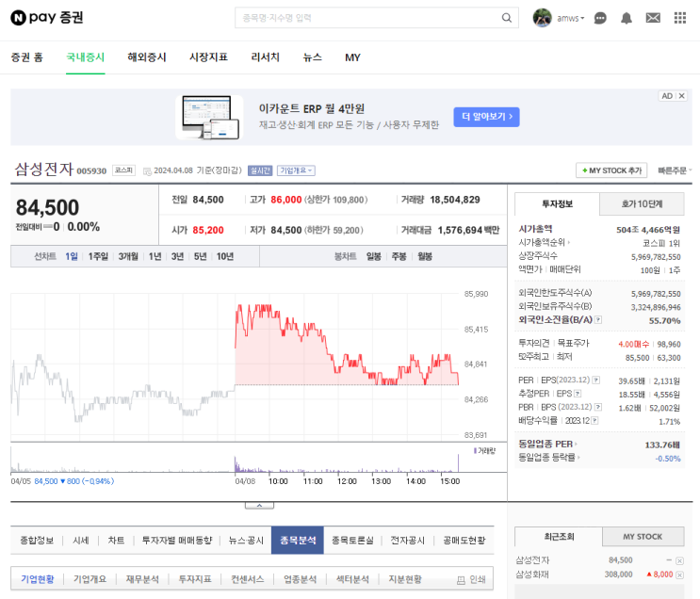This screenshot has width=700, height=599.
Task: Open the 투자자별 매매동향 tab
Action: click(177, 541)
